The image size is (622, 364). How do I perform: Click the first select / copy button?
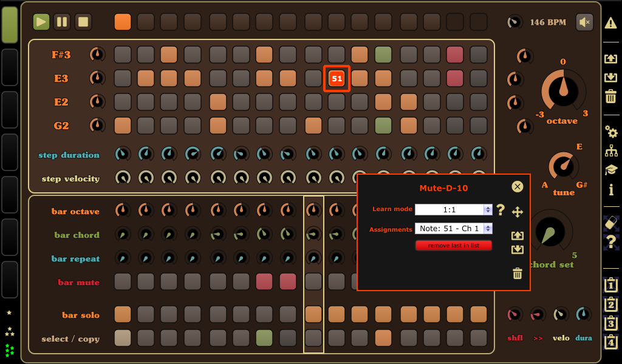123,338
